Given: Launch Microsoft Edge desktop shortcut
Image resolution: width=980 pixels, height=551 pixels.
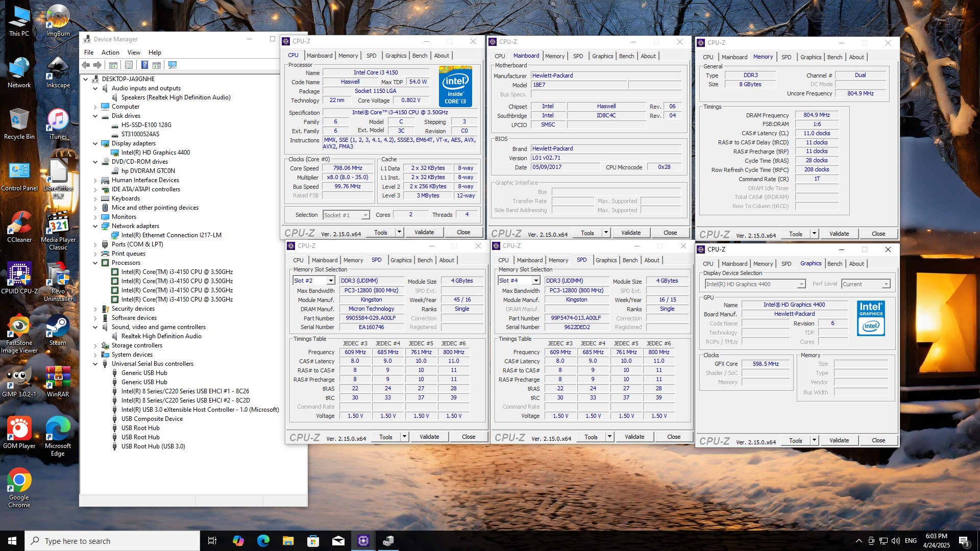Looking at the screenshot, I should [x=58, y=437].
